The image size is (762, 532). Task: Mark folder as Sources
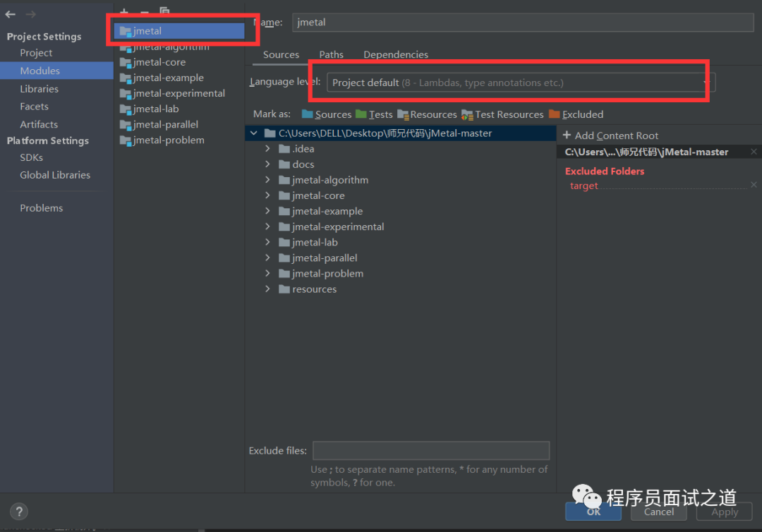coord(326,114)
